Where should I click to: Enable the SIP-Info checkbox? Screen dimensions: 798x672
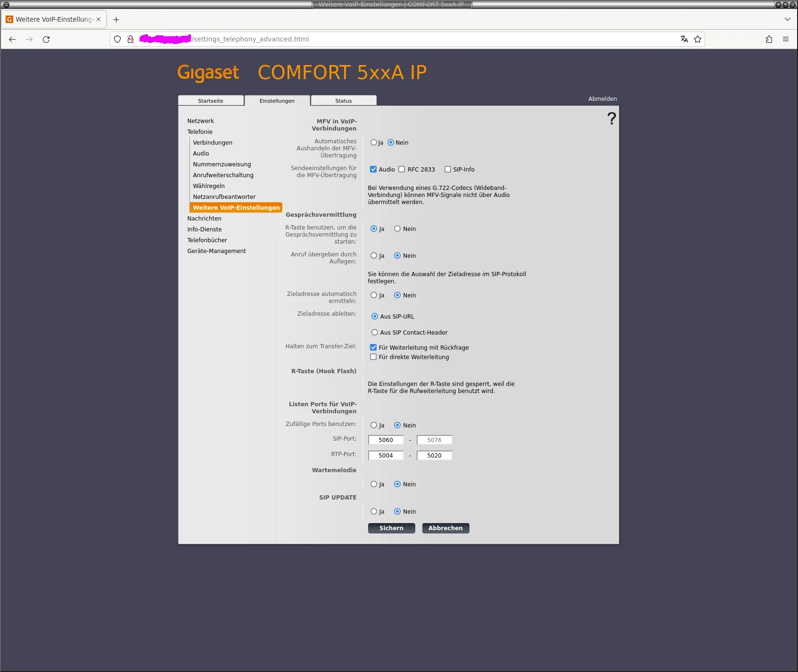[448, 169]
